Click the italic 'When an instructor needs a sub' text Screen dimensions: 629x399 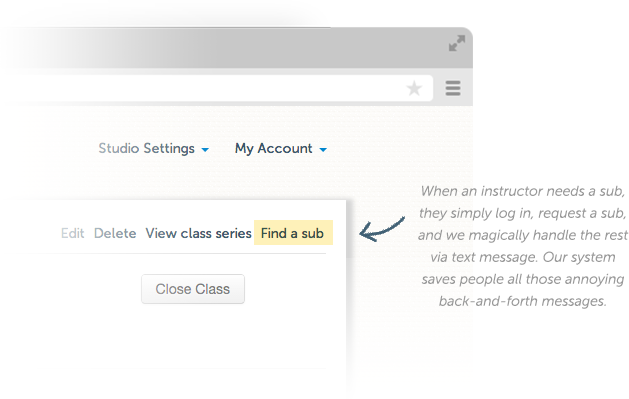coord(523,191)
